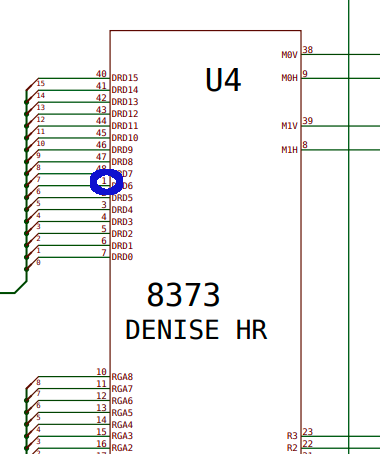Select the DRD2 pin label
380x454 pixels.
[x=122, y=234]
